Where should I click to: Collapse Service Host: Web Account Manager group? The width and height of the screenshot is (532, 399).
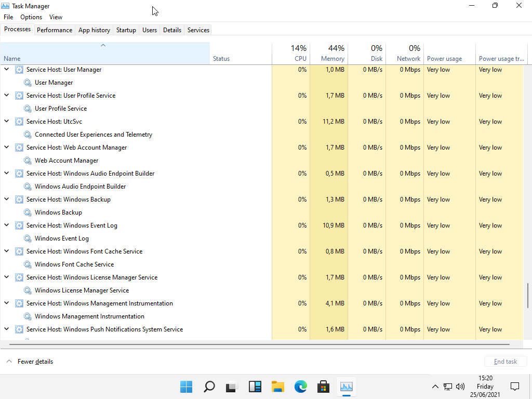(7, 147)
